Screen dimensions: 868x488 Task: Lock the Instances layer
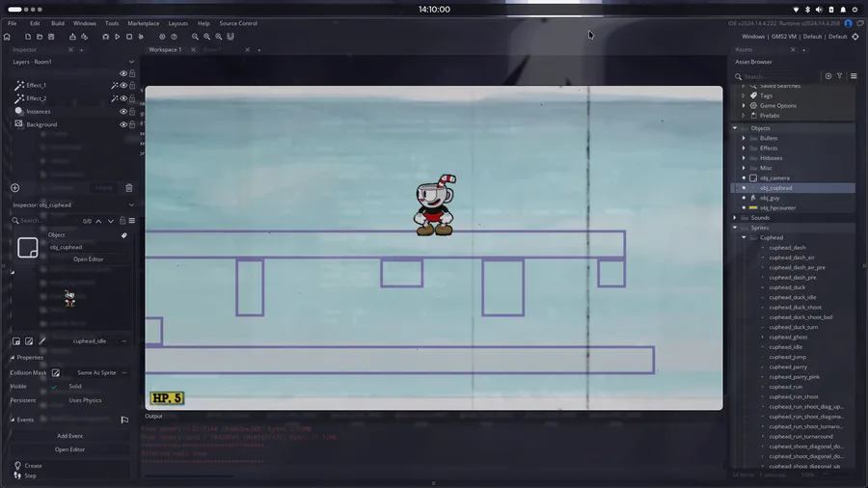pyautogui.click(x=132, y=111)
